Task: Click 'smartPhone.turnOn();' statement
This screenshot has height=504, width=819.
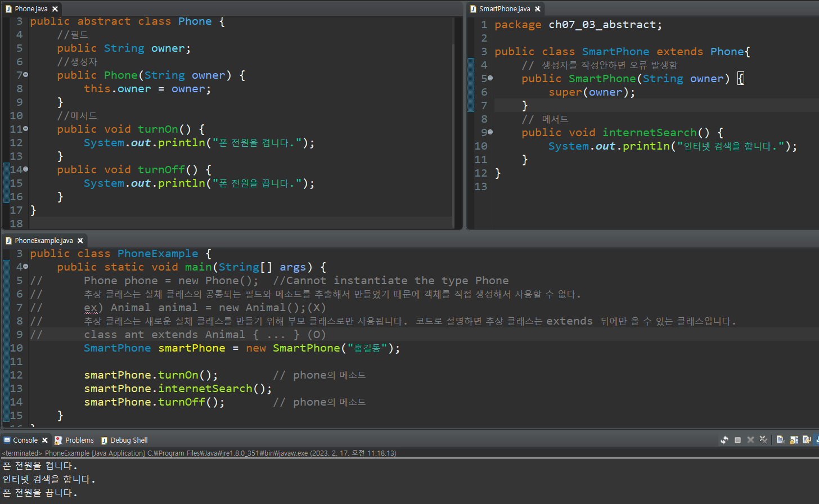Action: point(151,375)
